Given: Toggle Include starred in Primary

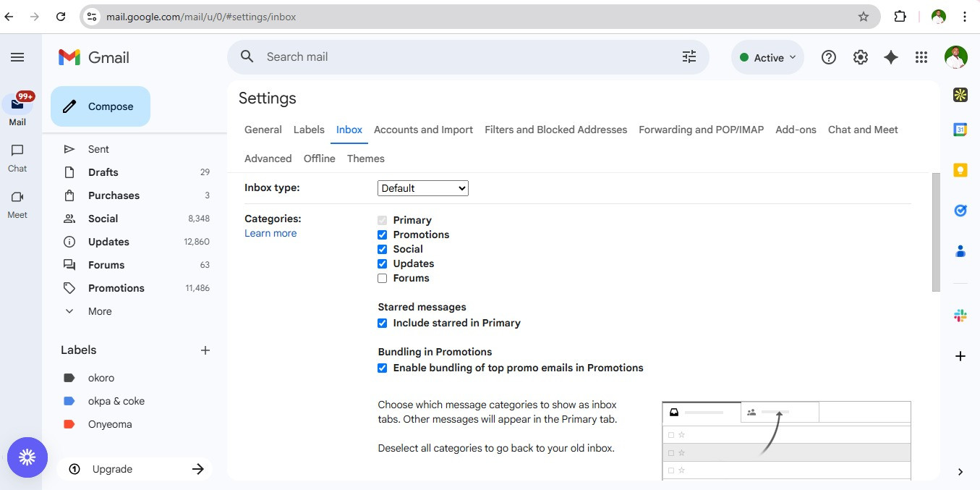Looking at the screenshot, I should pyautogui.click(x=383, y=323).
